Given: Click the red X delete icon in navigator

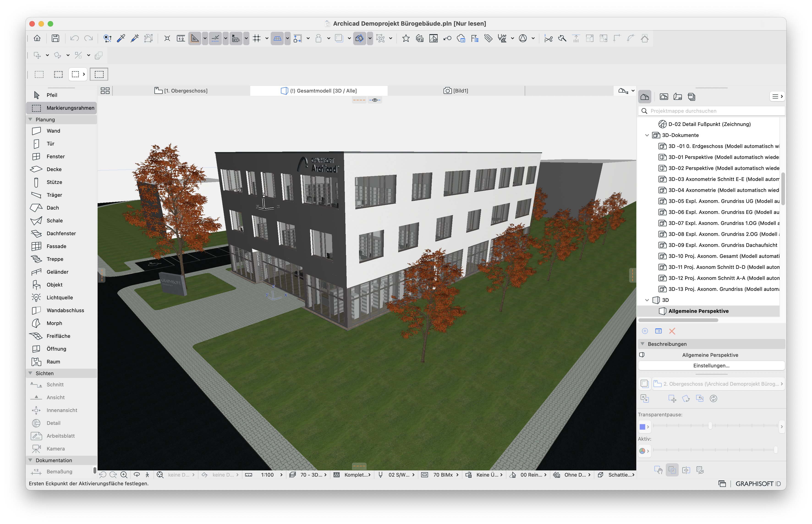Looking at the screenshot, I should click(x=672, y=331).
